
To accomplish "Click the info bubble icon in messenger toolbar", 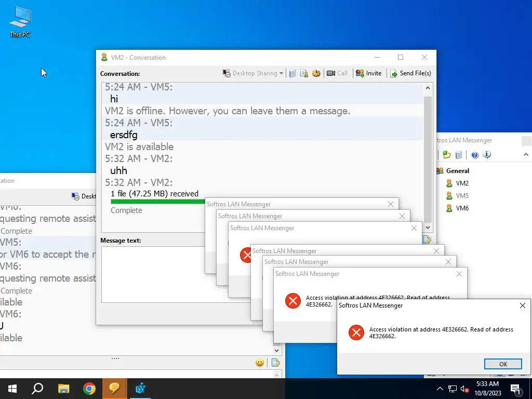I will click(487, 155).
